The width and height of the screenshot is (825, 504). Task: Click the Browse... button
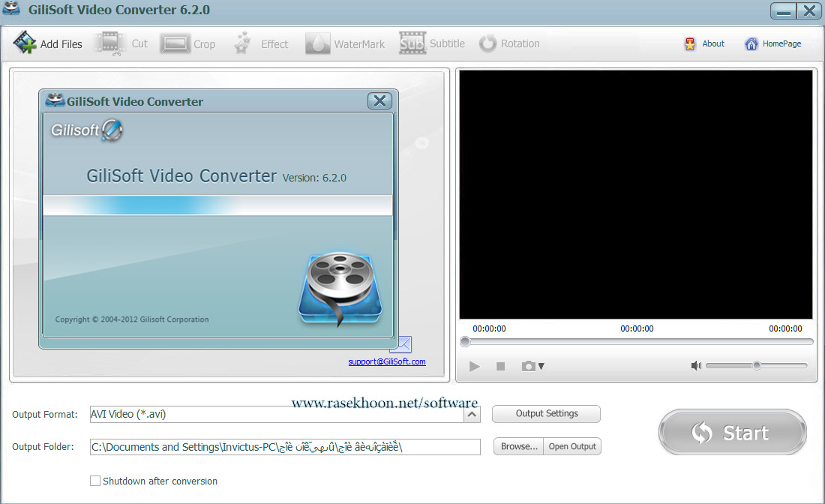[519, 446]
